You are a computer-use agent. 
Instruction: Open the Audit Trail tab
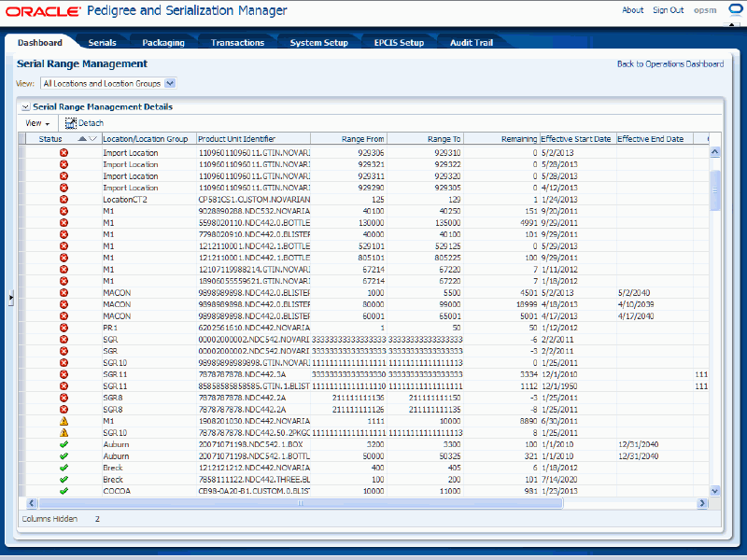coord(472,43)
